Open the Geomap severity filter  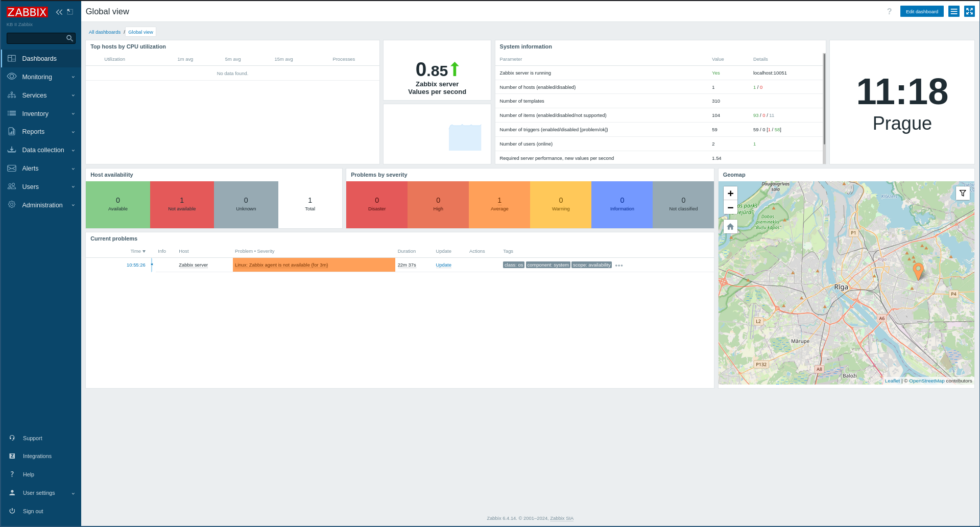click(962, 193)
